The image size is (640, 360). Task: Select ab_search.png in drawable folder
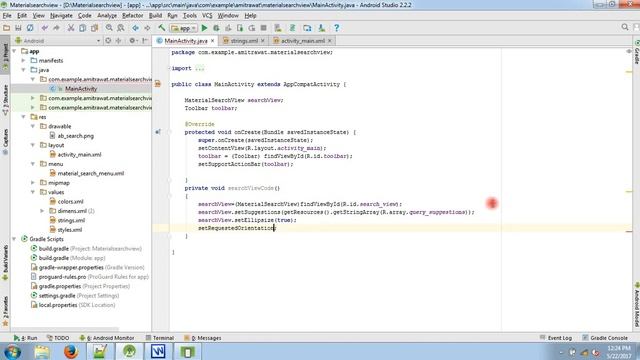point(76,136)
